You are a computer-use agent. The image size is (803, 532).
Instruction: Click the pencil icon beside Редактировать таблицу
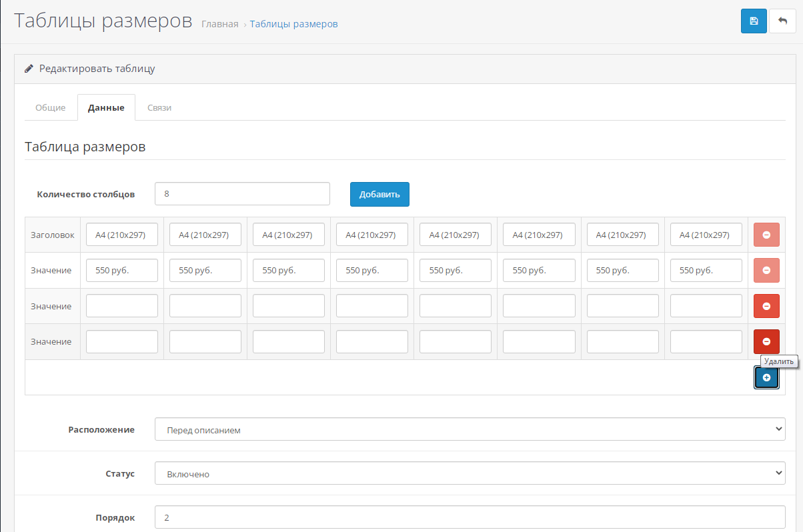pos(29,68)
